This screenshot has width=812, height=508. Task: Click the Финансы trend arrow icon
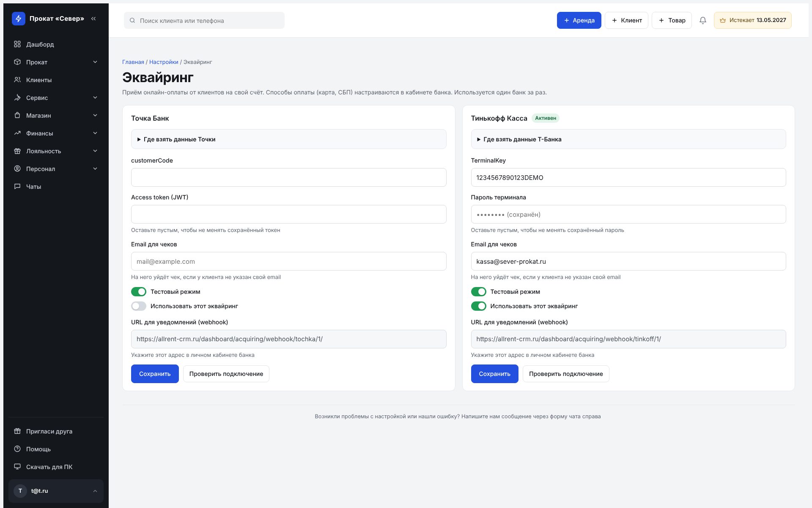[17, 133]
